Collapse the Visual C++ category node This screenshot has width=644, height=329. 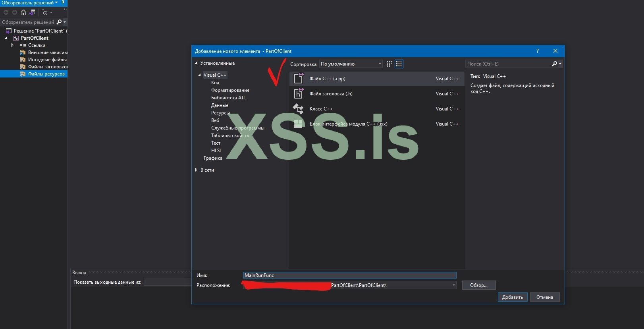click(199, 75)
